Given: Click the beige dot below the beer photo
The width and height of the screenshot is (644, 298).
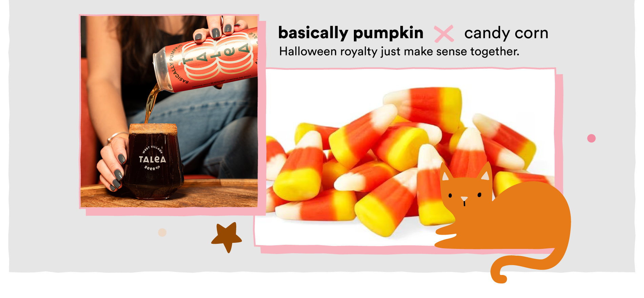Looking at the screenshot, I should click(162, 232).
